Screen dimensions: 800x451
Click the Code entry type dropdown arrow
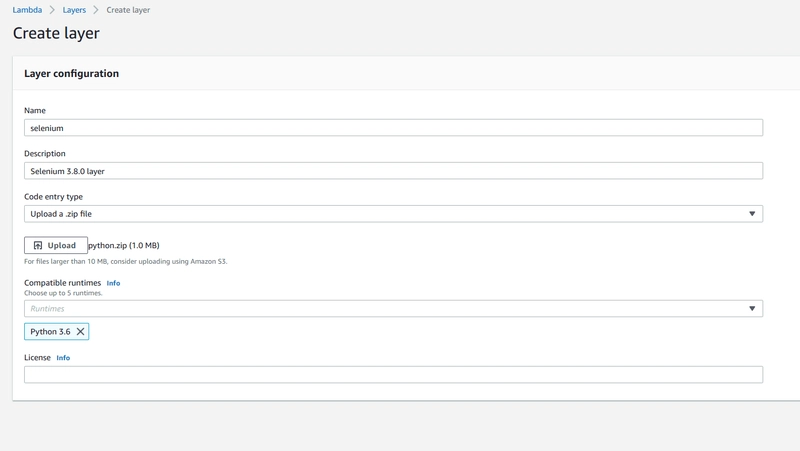pos(752,214)
